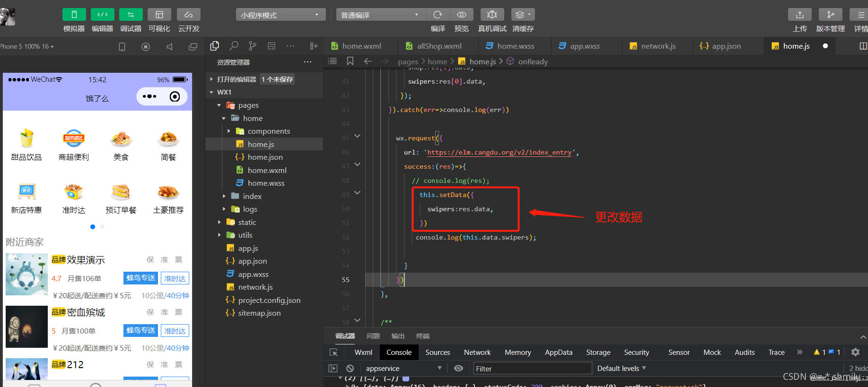Start real device debugging (真机调试)
868x387 pixels.
[492, 15]
